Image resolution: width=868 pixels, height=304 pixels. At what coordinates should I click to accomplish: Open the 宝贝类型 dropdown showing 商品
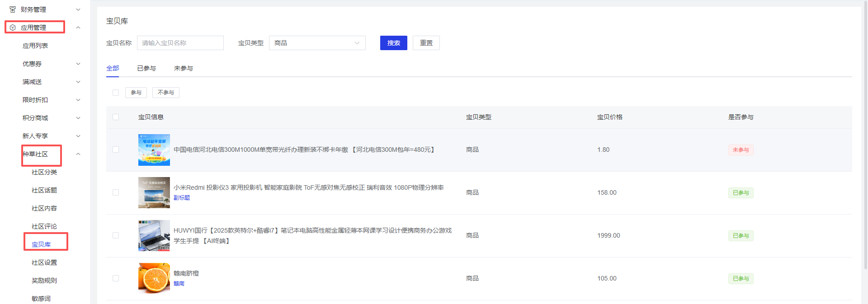coord(317,43)
